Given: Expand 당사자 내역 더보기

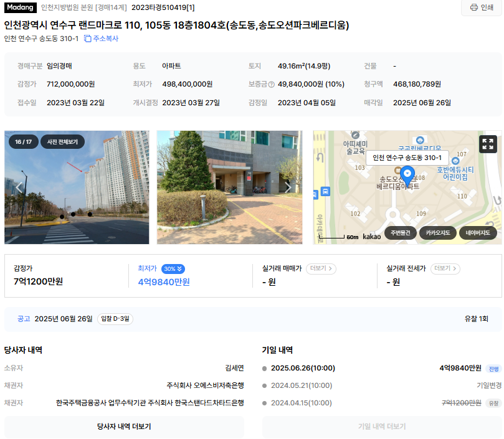Looking at the screenshot, I should 124,427.
